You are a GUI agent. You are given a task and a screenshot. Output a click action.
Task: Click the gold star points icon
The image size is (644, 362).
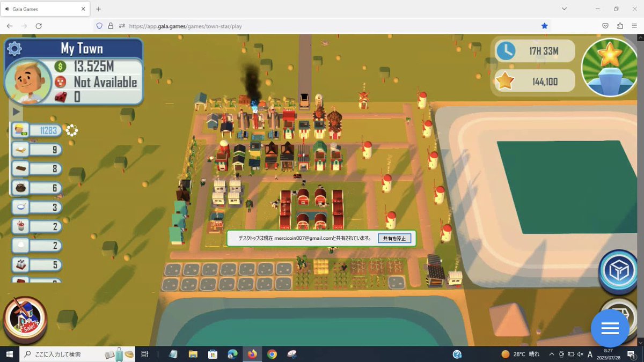tap(505, 81)
